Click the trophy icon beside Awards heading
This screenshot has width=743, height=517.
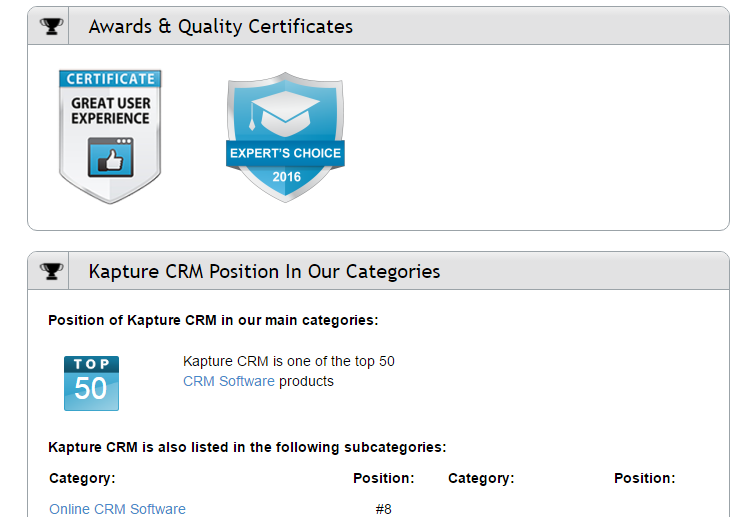[51, 27]
